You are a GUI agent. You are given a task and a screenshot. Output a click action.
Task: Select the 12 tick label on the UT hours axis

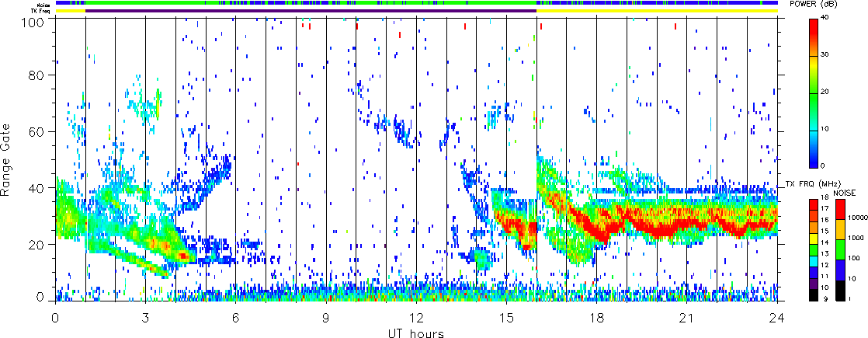(416, 318)
